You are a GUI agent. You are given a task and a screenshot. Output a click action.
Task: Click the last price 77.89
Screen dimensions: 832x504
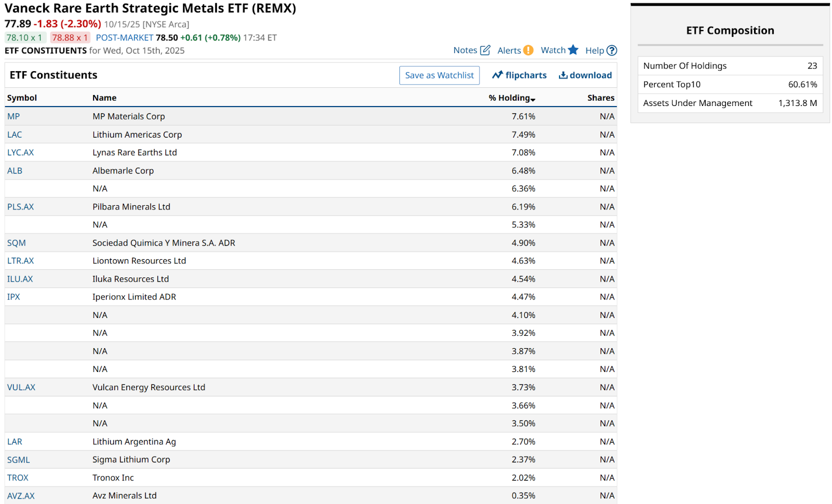point(18,24)
